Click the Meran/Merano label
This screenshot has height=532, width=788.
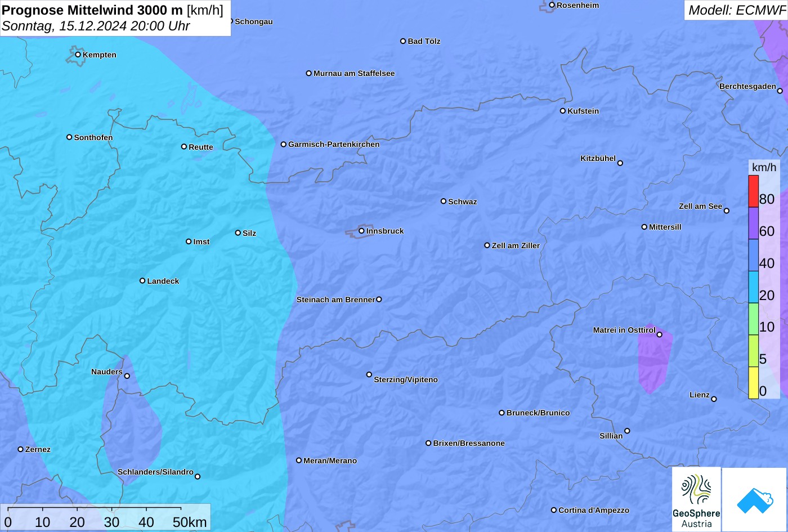click(330, 461)
